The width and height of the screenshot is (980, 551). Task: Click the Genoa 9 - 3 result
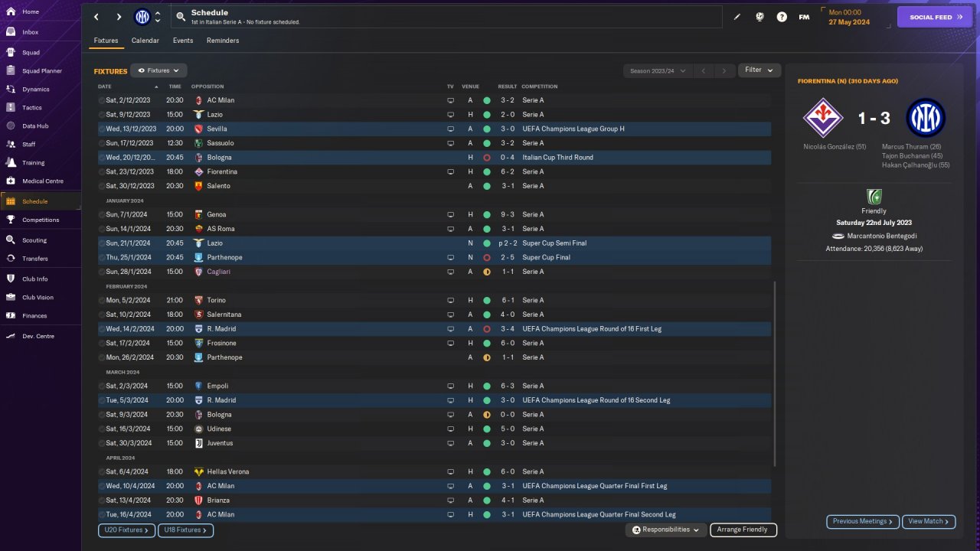(508, 214)
